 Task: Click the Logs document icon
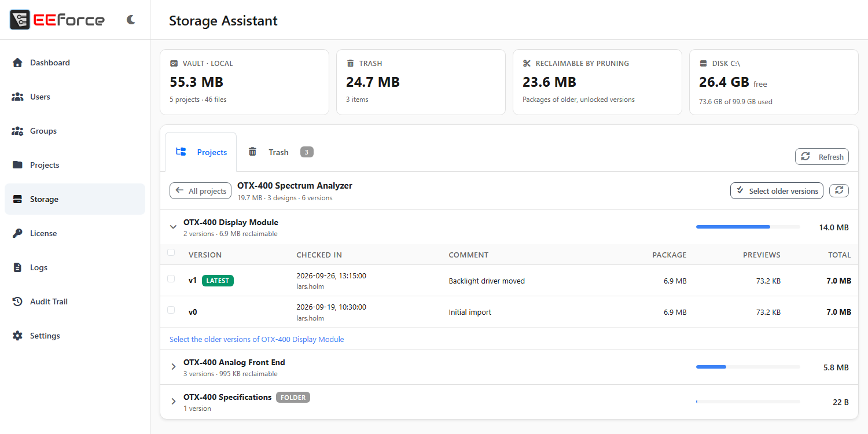(17, 267)
